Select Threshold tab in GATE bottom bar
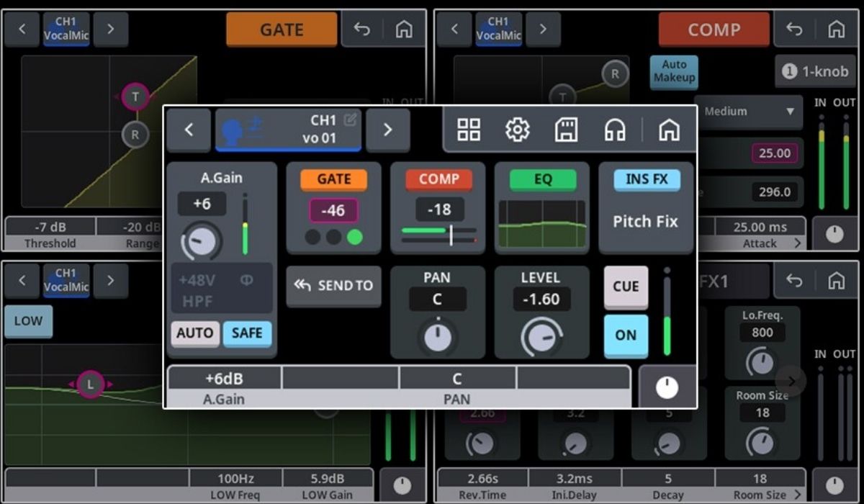Screen dimensions: 864x504 [50, 235]
